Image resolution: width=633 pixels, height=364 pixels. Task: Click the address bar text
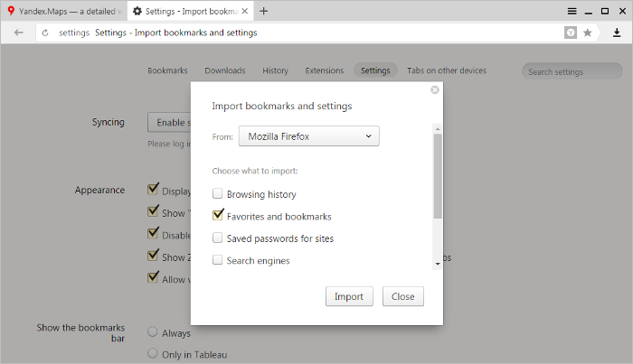[x=175, y=33]
